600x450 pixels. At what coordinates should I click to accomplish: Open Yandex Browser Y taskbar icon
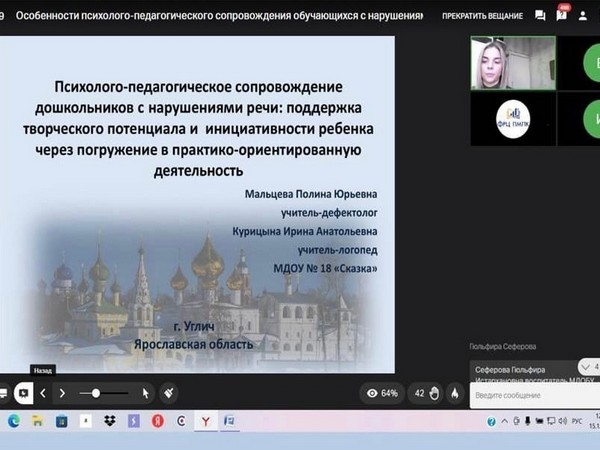click(206, 421)
